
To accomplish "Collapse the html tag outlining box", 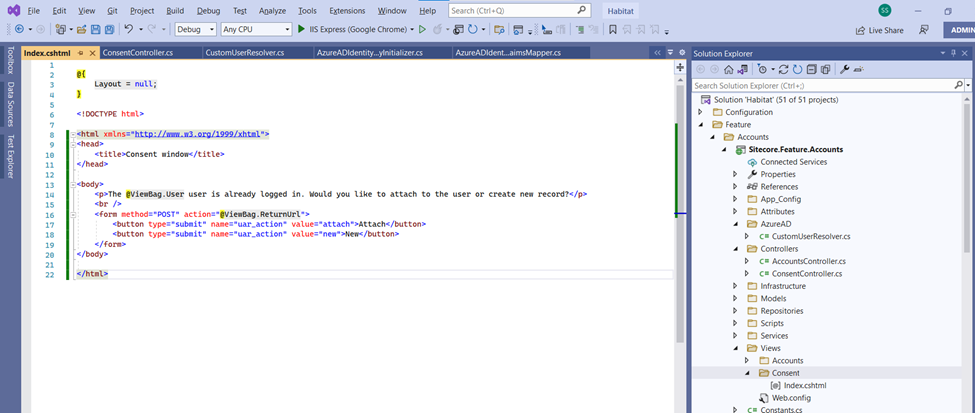I will click(73, 134).
